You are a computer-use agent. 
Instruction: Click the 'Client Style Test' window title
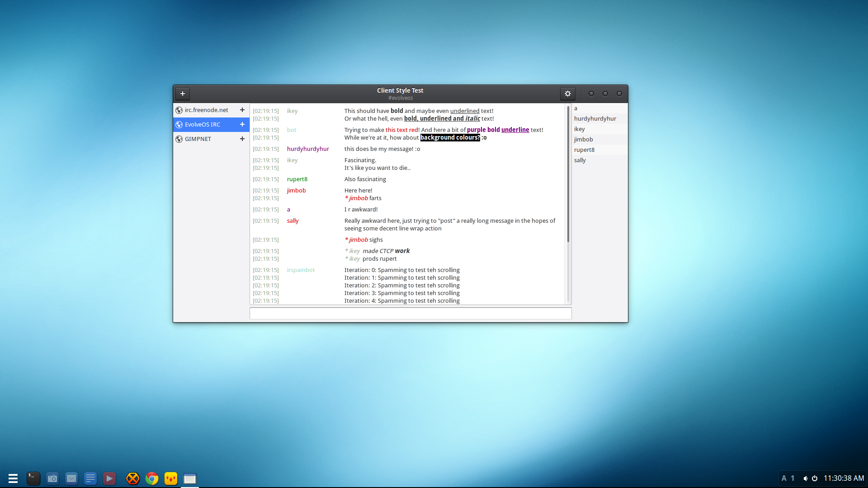click(400, 90)
